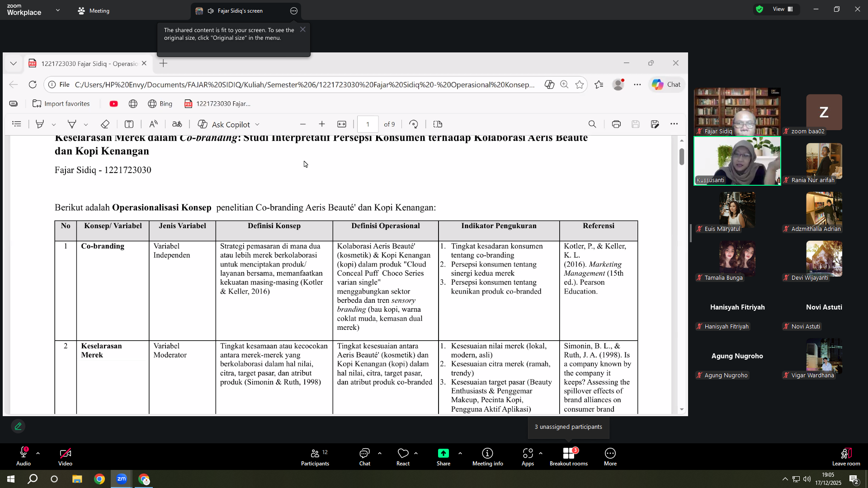Screen dimensions: 868x488
Task: Click the PDF zoom in plus button
Action: coord(322,124)
